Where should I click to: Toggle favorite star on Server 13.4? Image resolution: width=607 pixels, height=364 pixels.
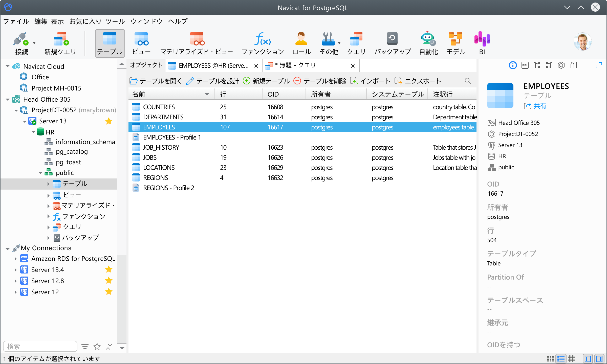point(109,269)
